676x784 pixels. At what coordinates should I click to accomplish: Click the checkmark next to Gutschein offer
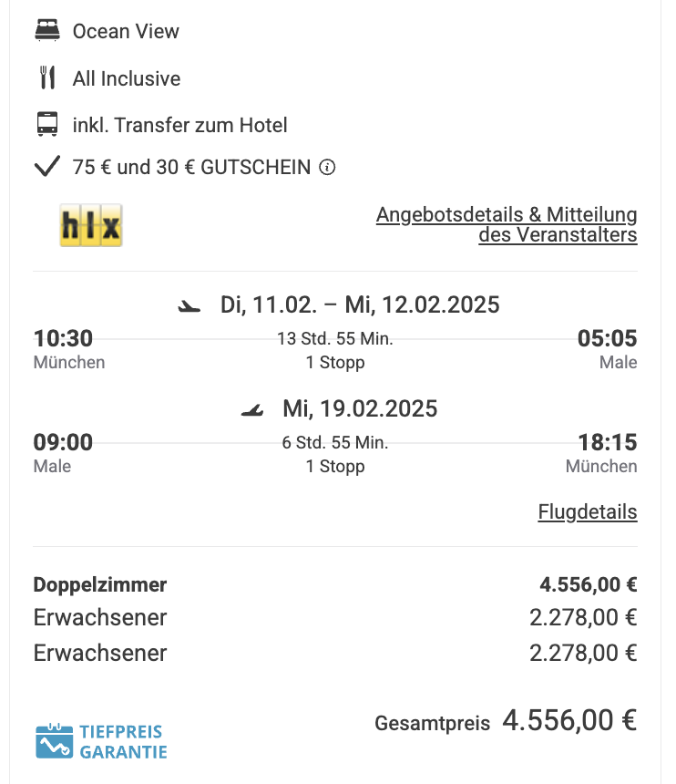click(47, 167)
